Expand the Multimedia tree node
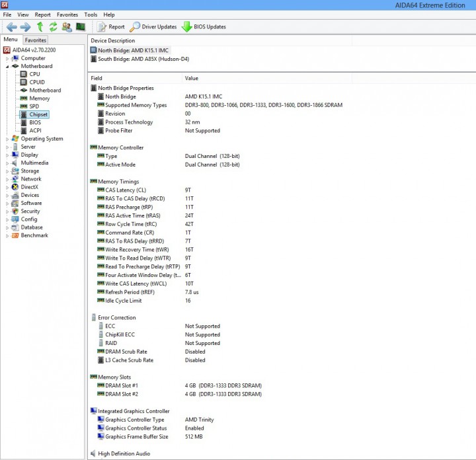 click(x=7, y=163)
